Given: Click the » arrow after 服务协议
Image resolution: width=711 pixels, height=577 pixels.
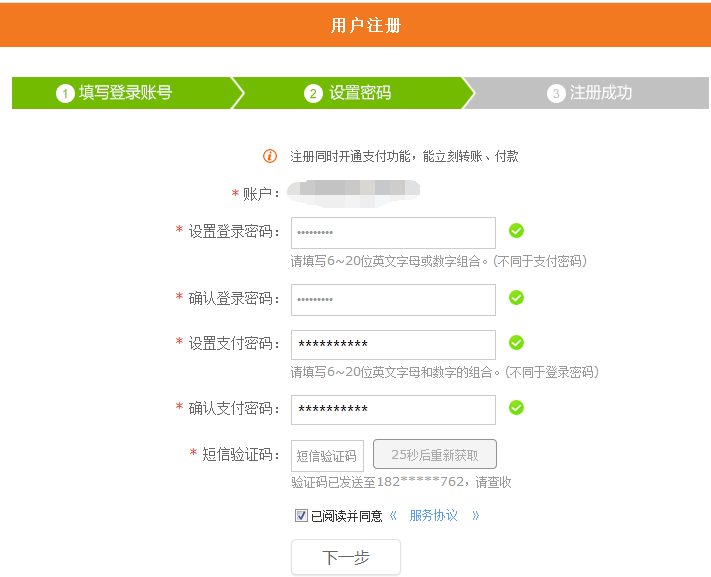Looking at the screenshot, I should (x=475, y=516).
